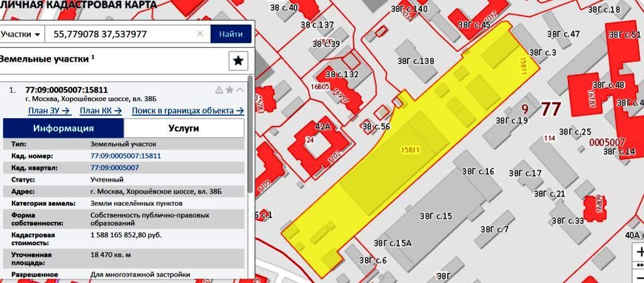The width and height of the screenshot is (644, 283).
Task: Clear the coordinates search field
Action: pyautogui.click(x=200, y=34)
